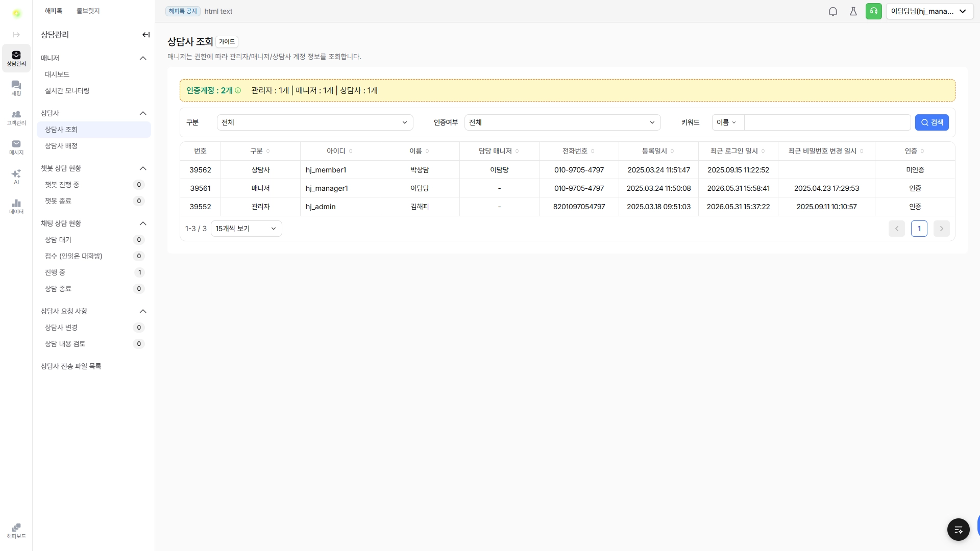Sort table by 이름 column
This screenshot has width=980, height=551.
427,151
